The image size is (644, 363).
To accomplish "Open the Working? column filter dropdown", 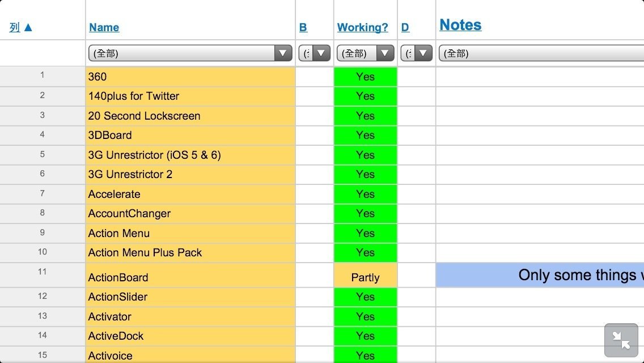I will [365, 53].
